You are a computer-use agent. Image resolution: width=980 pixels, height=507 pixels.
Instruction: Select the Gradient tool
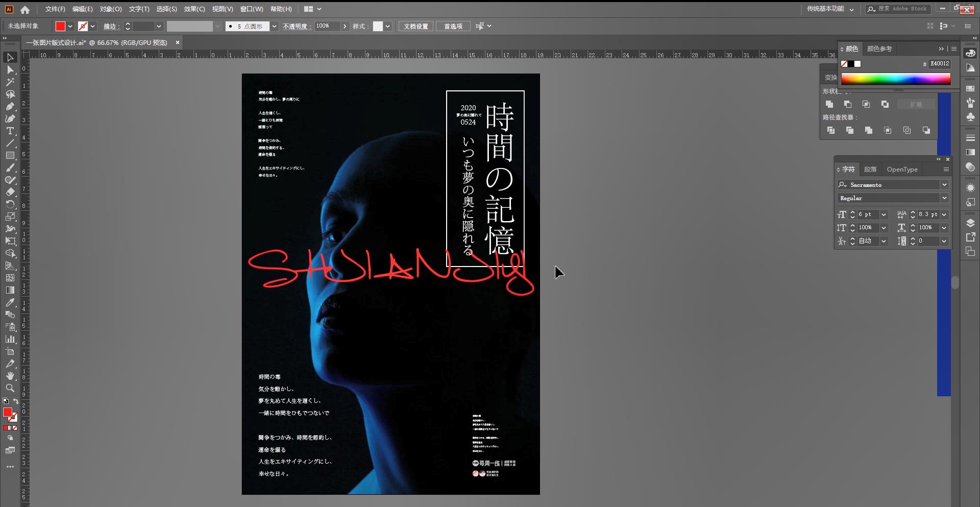(x=10, y=290)
